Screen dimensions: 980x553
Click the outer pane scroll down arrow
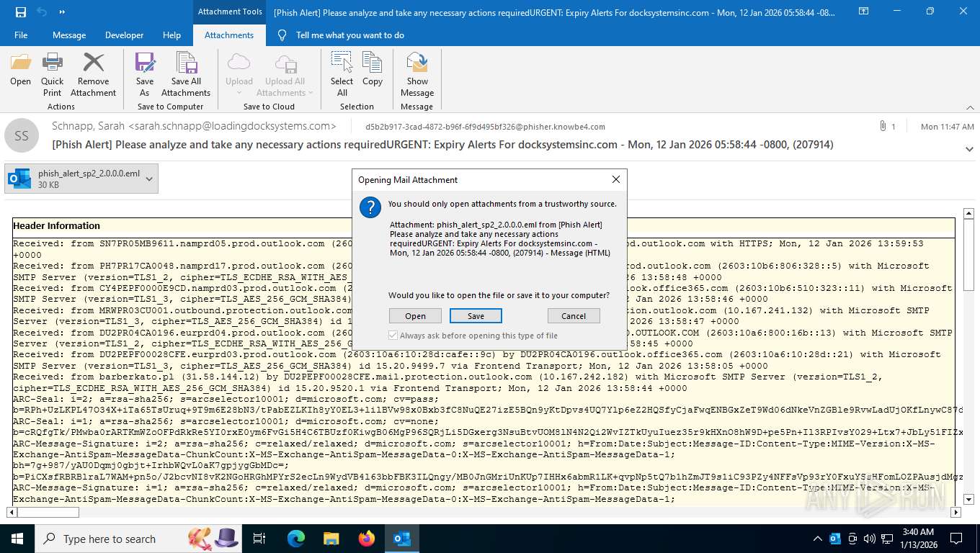pyautogui.click(x=970, y=499)
